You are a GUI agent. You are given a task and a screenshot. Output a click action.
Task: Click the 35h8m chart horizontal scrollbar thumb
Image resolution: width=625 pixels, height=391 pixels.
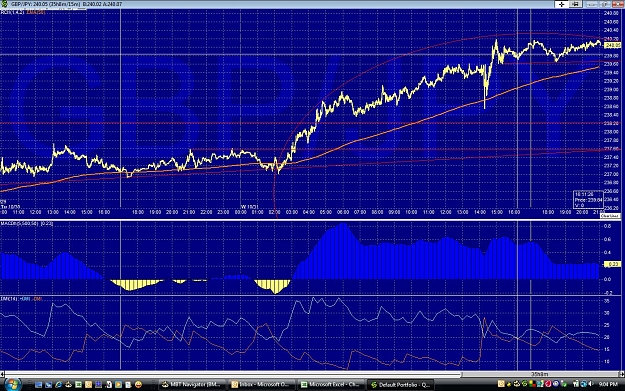[x=540, y=374]
